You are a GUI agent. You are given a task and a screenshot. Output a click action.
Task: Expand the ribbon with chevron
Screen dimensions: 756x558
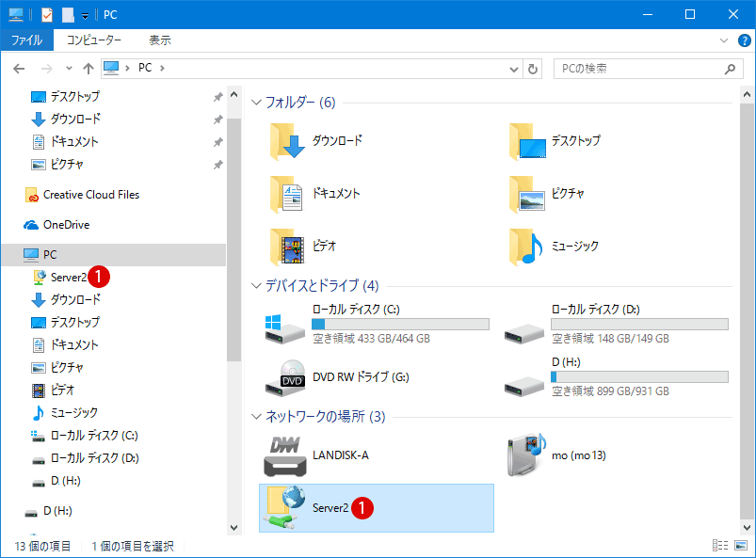[x=724, y=40]
